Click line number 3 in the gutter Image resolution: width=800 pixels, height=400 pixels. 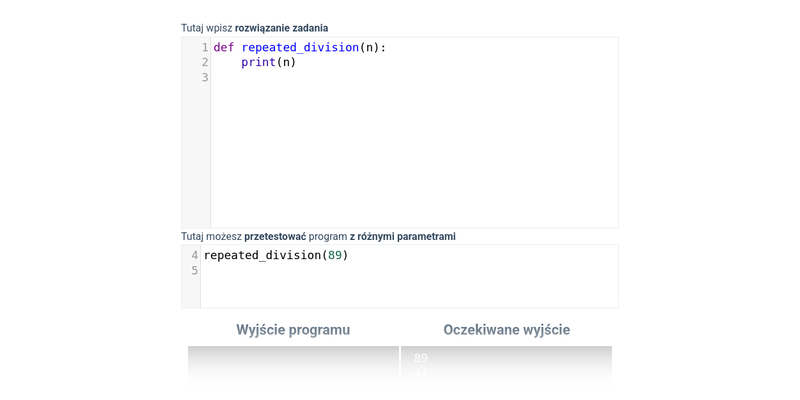coord(204,77)
